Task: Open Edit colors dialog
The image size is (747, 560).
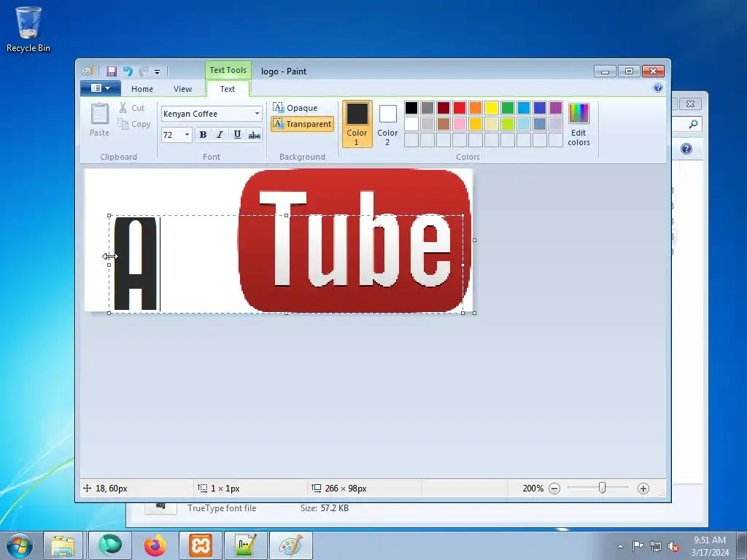Action: pyautogui.click(x=578, y=124)
